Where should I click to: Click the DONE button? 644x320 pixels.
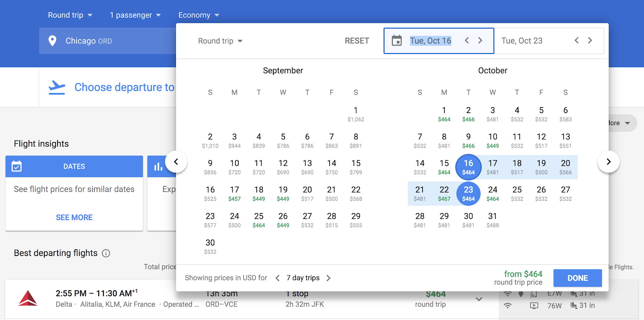coord(578,278)
